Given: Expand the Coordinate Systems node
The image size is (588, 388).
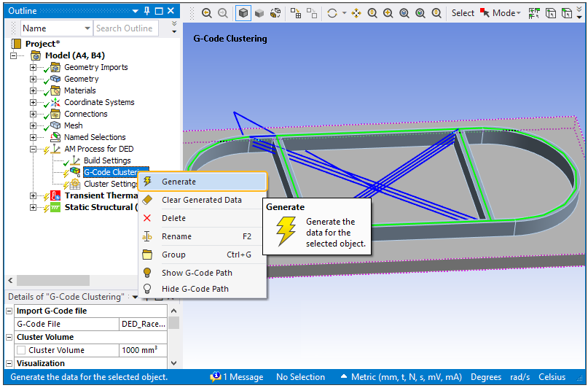Looking at the screenshot, I should click(33, 102).
